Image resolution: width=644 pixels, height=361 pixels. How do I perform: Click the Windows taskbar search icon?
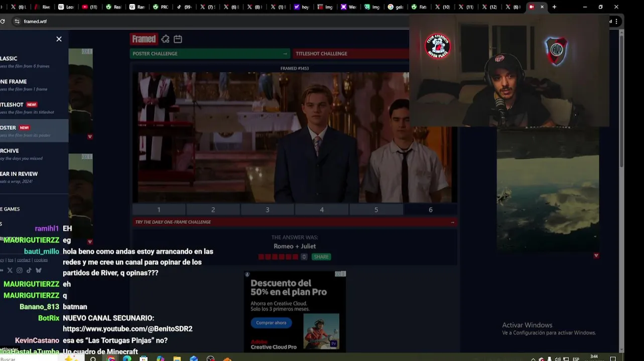coord(93,359)
